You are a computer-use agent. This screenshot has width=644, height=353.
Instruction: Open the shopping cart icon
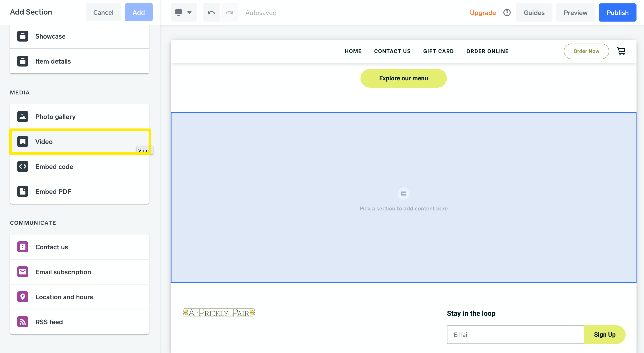click(x=621, y=51)
